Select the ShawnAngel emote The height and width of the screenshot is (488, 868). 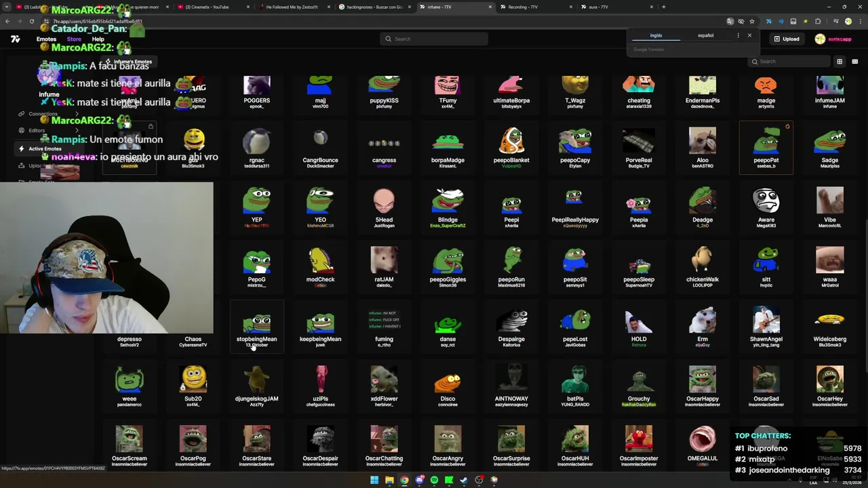tap(766, 327)
